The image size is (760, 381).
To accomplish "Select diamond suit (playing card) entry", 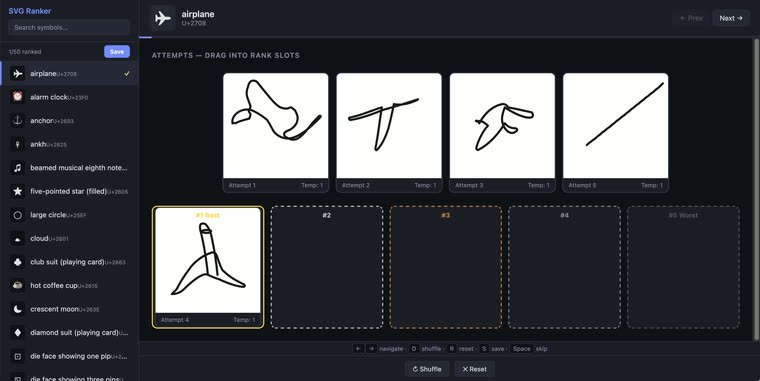I will [69, 333].
